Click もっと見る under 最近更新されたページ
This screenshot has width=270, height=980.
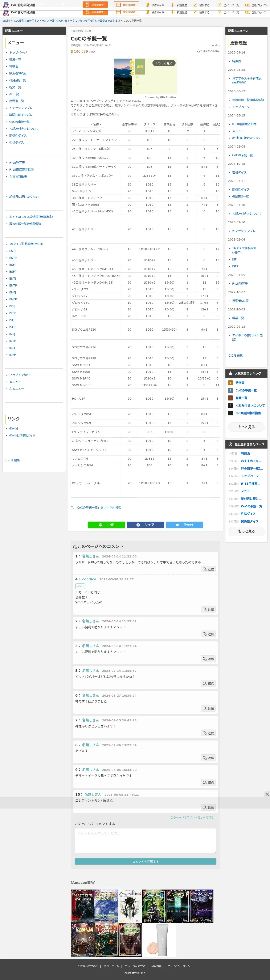(246, 531)
